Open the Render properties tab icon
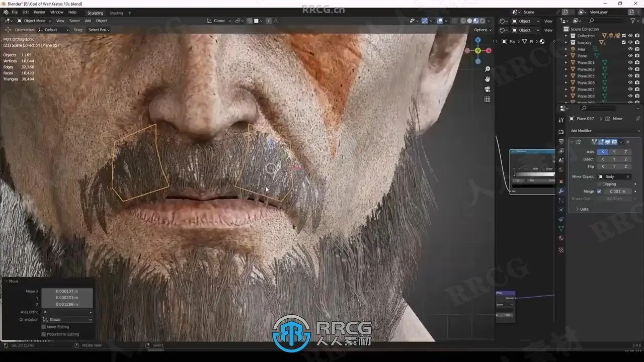This screenshot has height=362, width=644. 561,132
